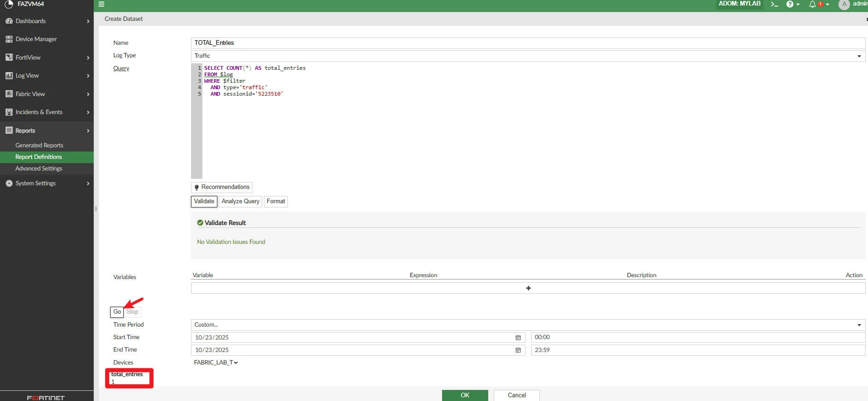Open the notifications bell icon
This screenshot has height=401, width=868.
click(x=819, y=4)
